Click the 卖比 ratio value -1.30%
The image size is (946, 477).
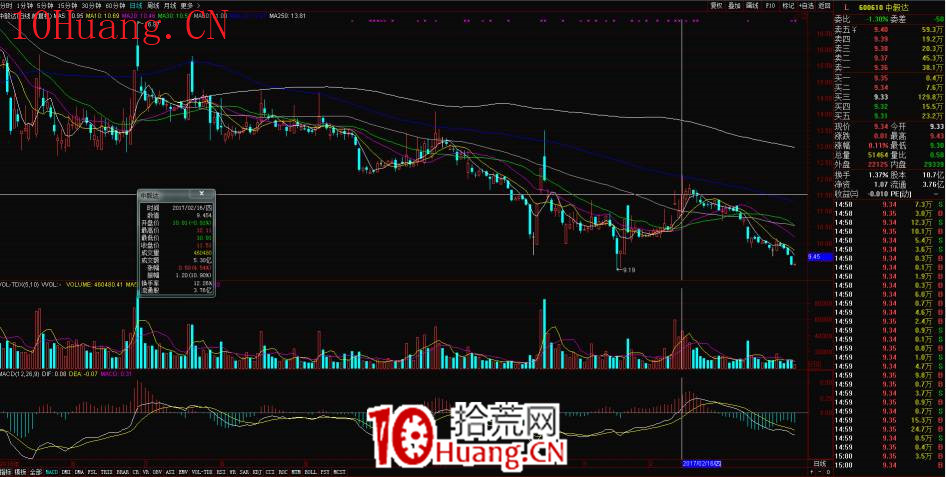coord(878,19)
